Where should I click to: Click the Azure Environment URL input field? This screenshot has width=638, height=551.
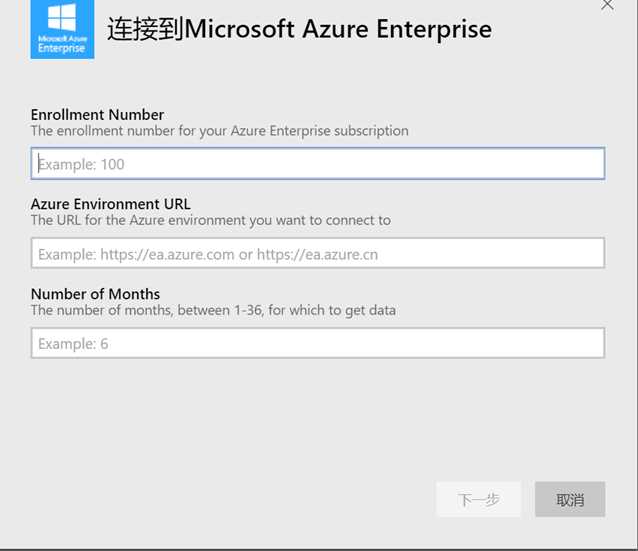point(318,253)
